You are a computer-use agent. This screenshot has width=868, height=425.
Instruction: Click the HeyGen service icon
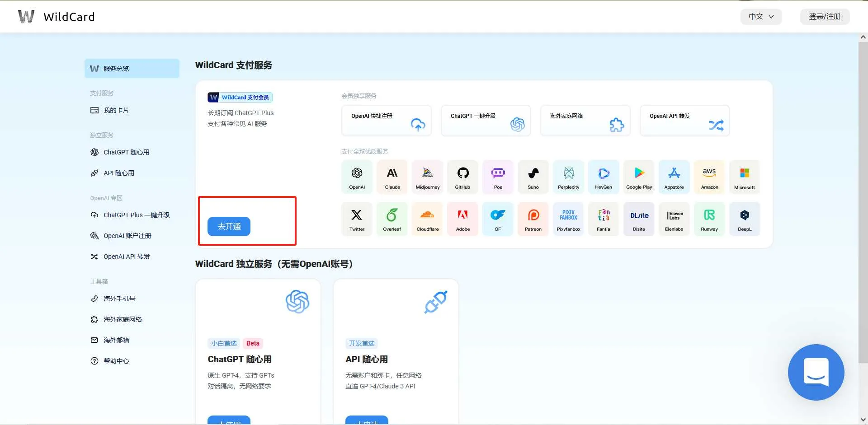tap(604, 177)
